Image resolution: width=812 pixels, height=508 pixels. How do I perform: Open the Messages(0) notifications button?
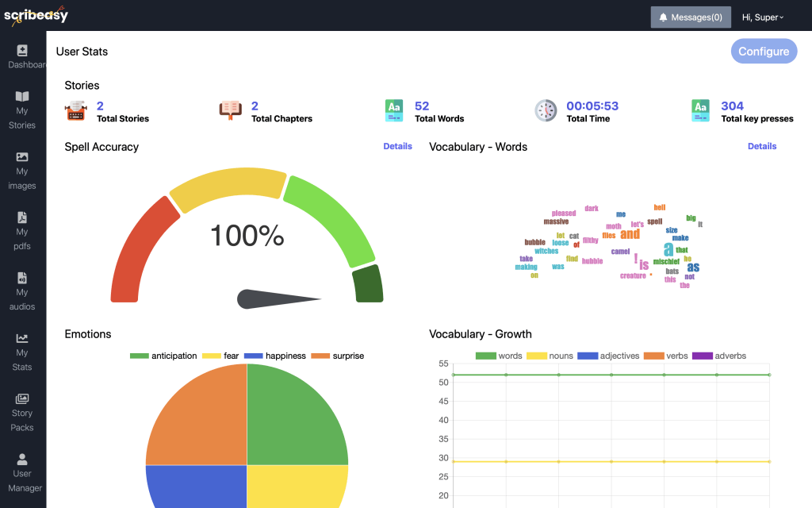690,17
